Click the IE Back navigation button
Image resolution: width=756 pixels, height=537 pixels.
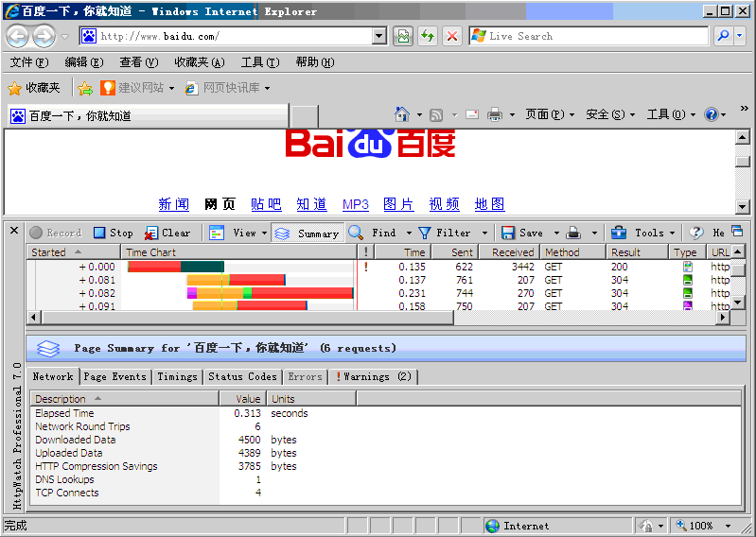pos(18,36)
